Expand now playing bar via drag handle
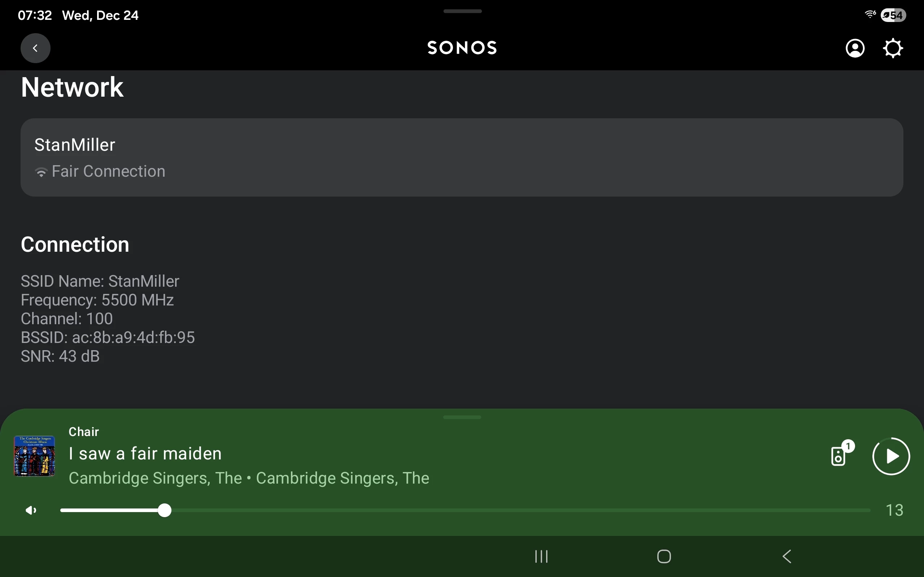This screenshot has height=577, width=924. (x=462, y=417)
